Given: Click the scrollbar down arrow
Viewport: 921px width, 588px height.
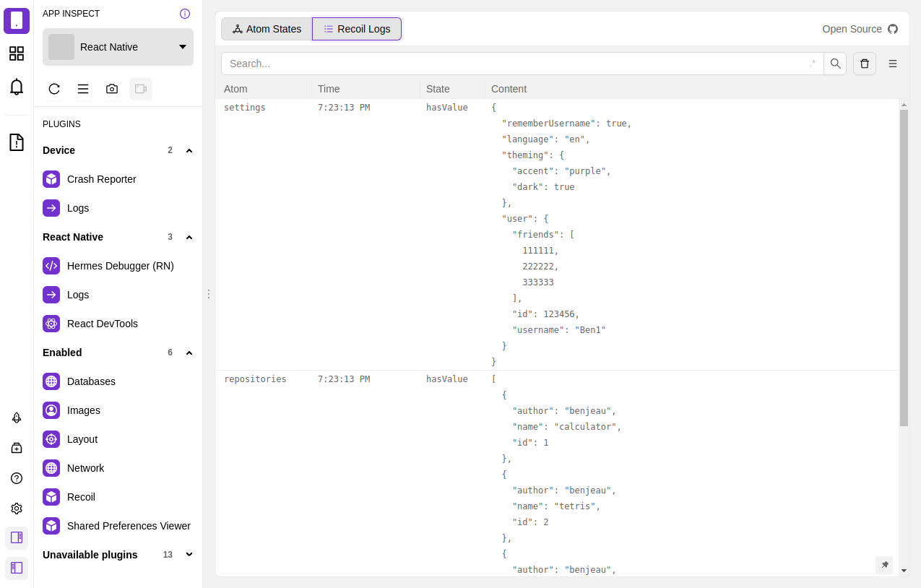Looking at the screenshot, I should [904, 571].
